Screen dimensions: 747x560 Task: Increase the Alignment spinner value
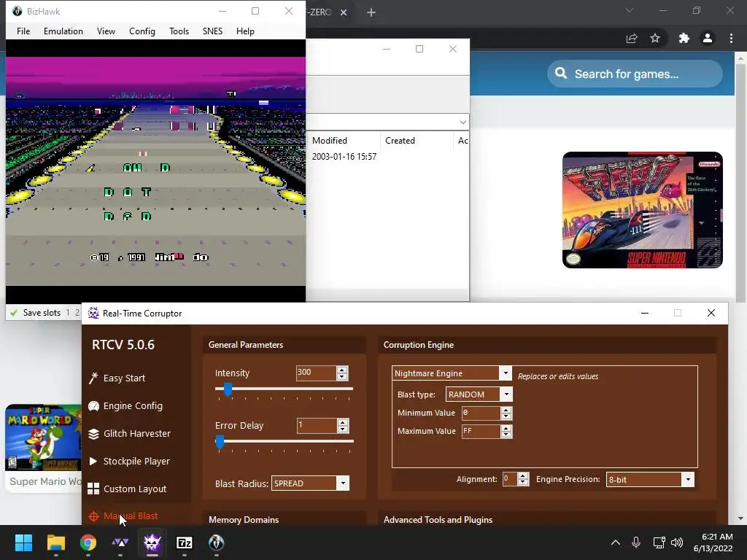point(522,476)
